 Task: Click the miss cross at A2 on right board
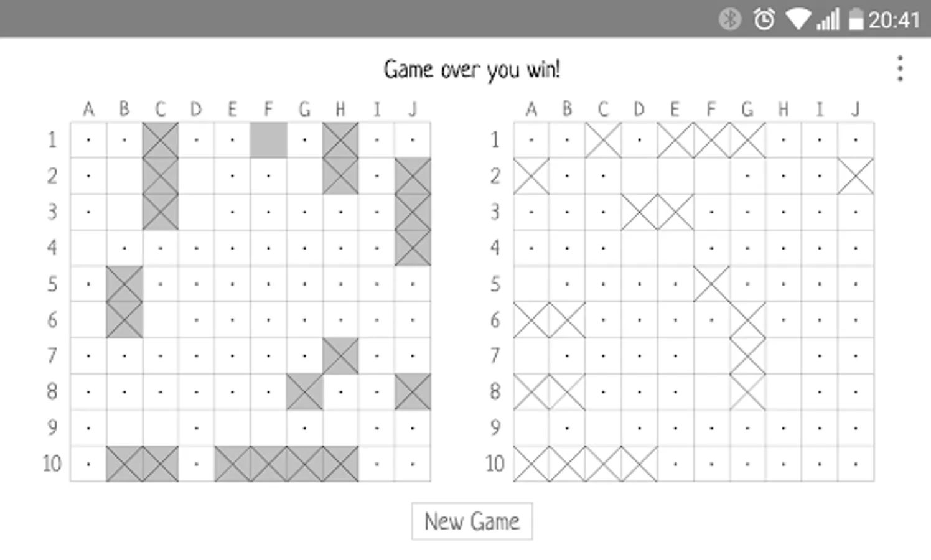tap(532, 176)
